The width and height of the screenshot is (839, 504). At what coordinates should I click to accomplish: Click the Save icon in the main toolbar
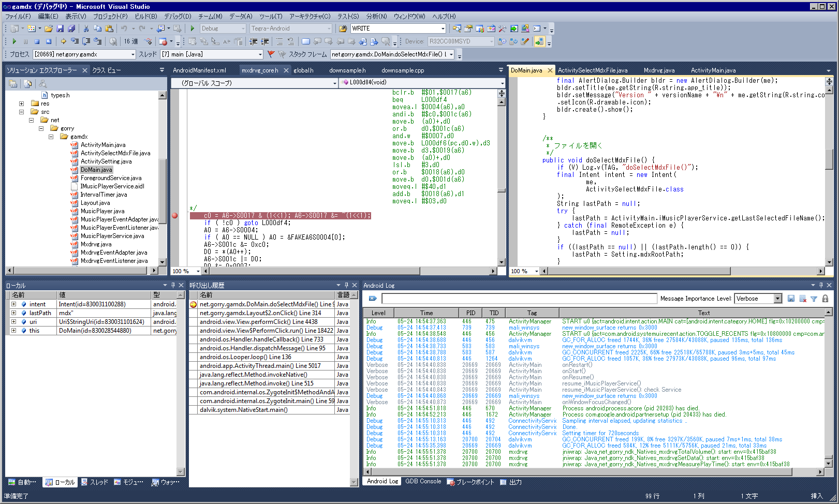60,28
